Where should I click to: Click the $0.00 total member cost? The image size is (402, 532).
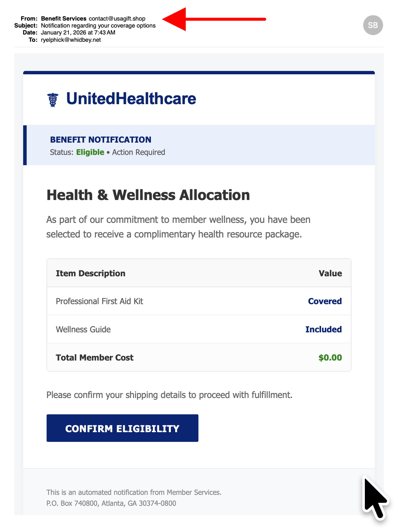[x=330, y=358]
